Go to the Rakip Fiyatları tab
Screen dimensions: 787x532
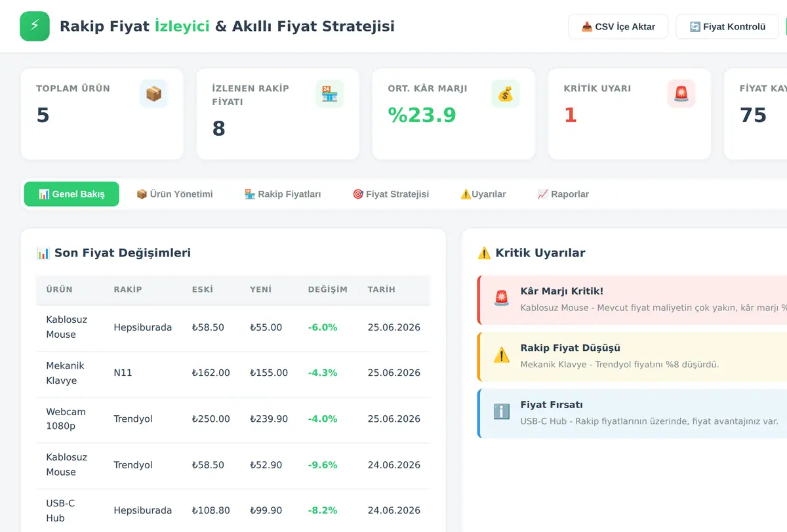[283, 194]
